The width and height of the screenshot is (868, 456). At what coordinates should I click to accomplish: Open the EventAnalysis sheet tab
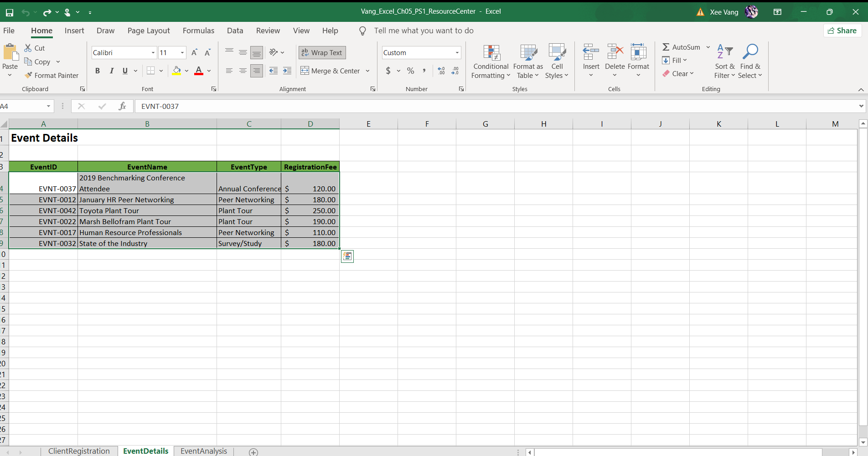[x=203, y=451]
